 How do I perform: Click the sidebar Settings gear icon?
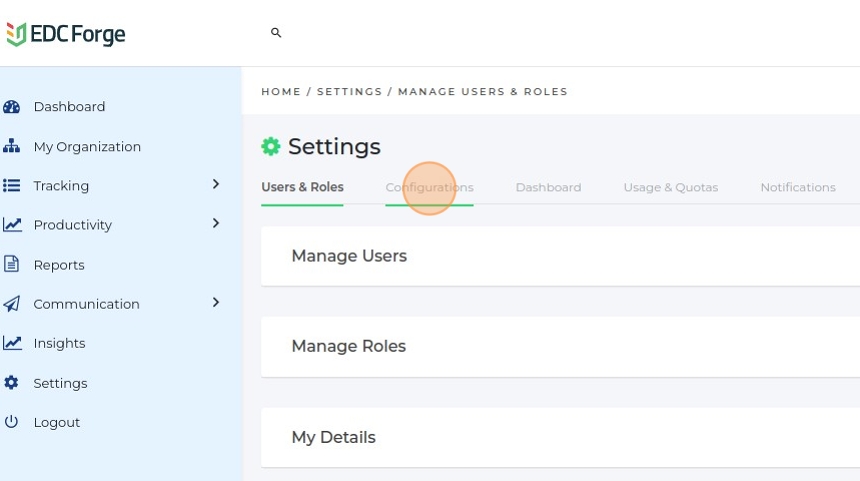[12, 383]
